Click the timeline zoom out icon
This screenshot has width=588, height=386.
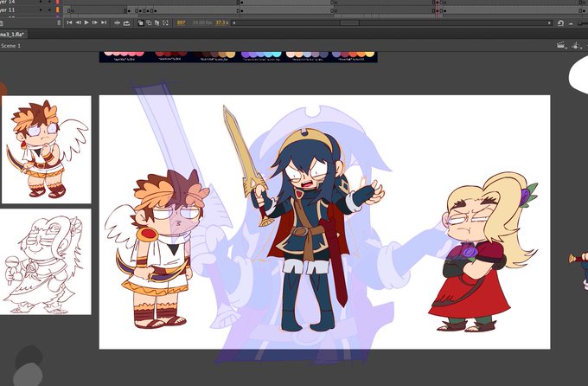pyautogui.click(x=571, y=23)
